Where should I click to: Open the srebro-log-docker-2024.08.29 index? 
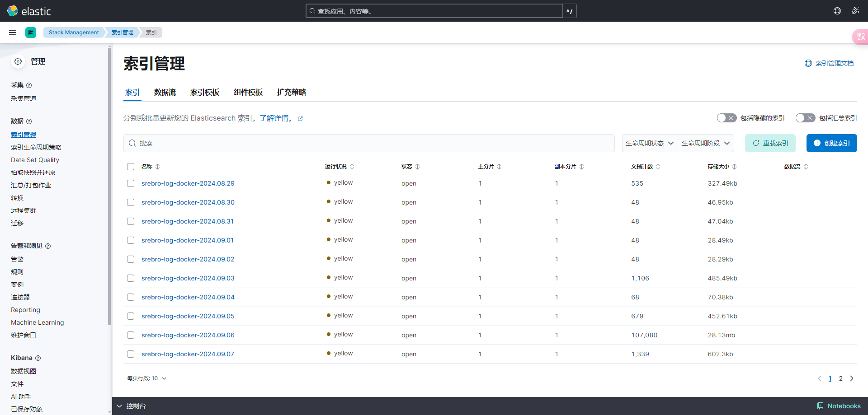[188, 183]
